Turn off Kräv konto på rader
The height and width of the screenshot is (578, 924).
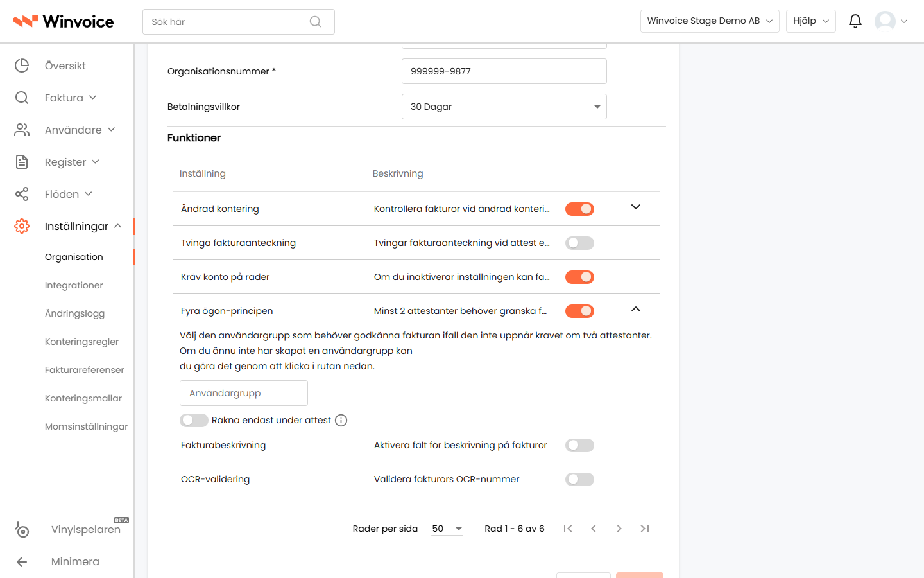click(x=579, y=277)
